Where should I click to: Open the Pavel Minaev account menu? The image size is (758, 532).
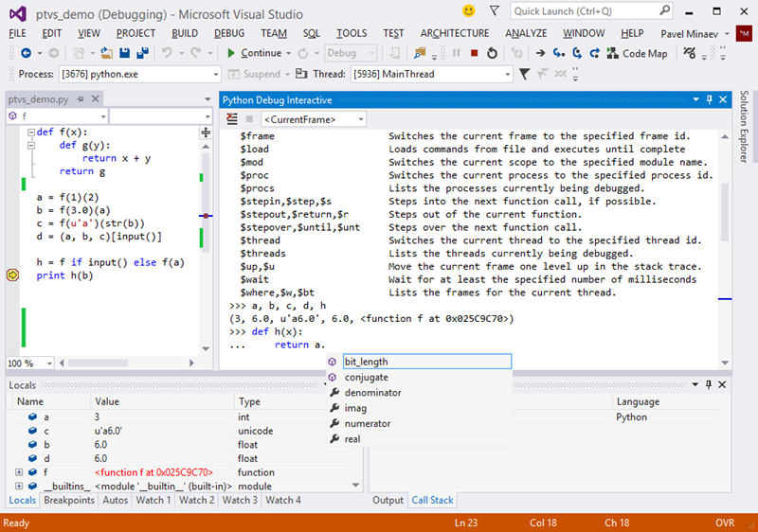coord(695,34)
